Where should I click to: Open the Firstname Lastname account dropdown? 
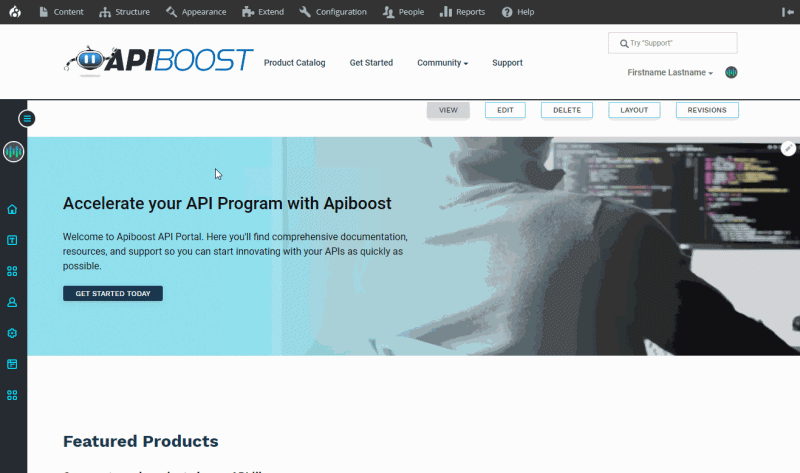pyautogui.click(x=670, y=72)
